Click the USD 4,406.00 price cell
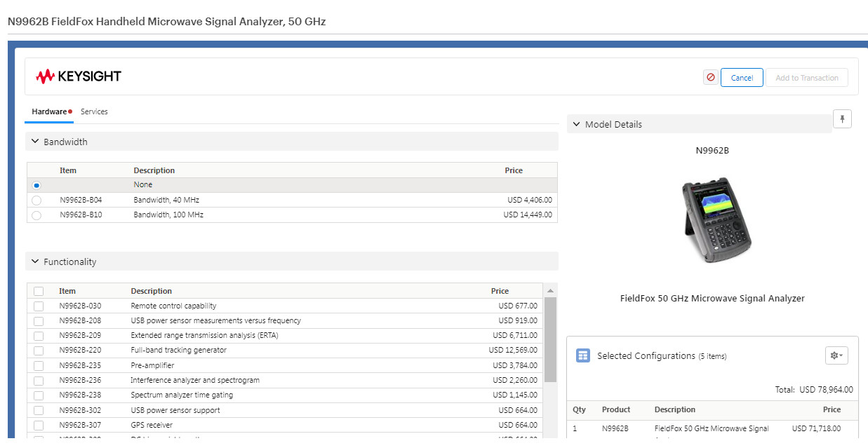This screenshot has height=448, width=868. click(x=530, y=200)
